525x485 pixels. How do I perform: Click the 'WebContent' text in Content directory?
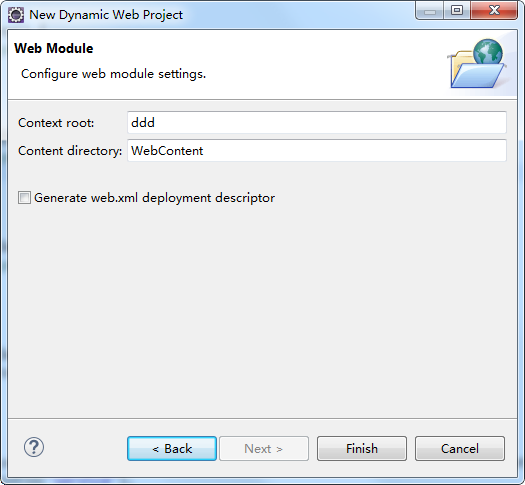pos(167,151)
